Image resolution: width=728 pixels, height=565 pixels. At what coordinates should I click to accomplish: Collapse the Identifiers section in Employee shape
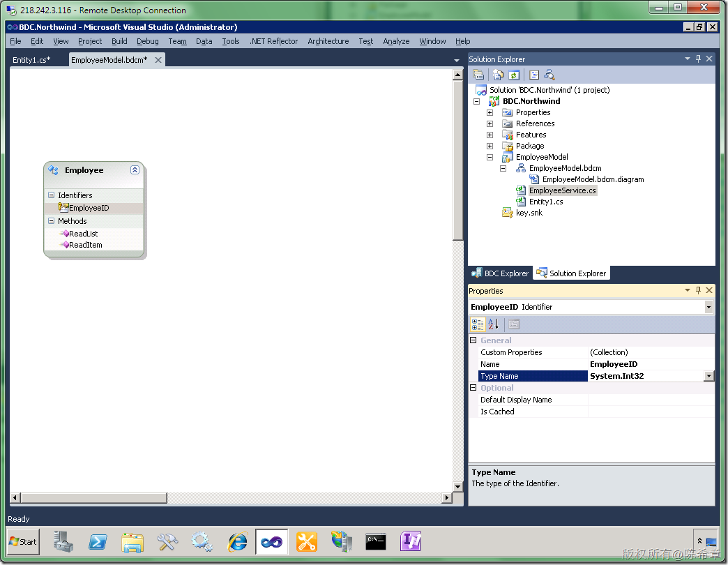tap(51, 195)
